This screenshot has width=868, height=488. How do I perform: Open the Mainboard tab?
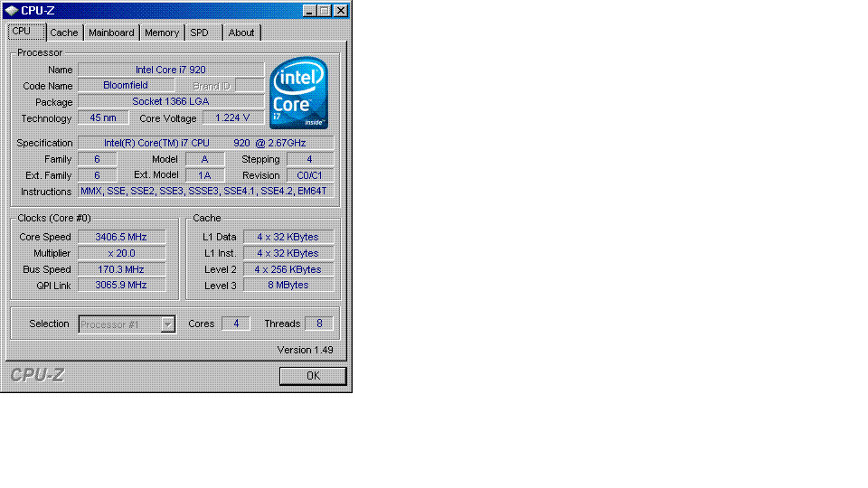click(x=111, y=33)
